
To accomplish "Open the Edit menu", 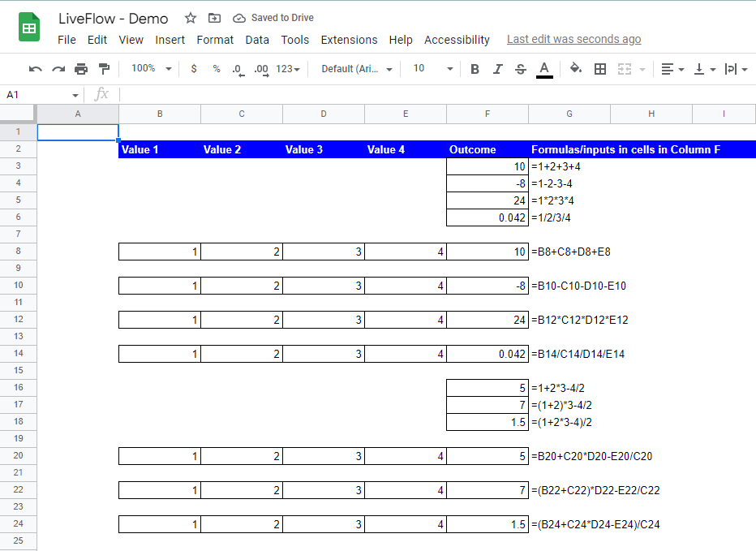I will tap(97, 40).
